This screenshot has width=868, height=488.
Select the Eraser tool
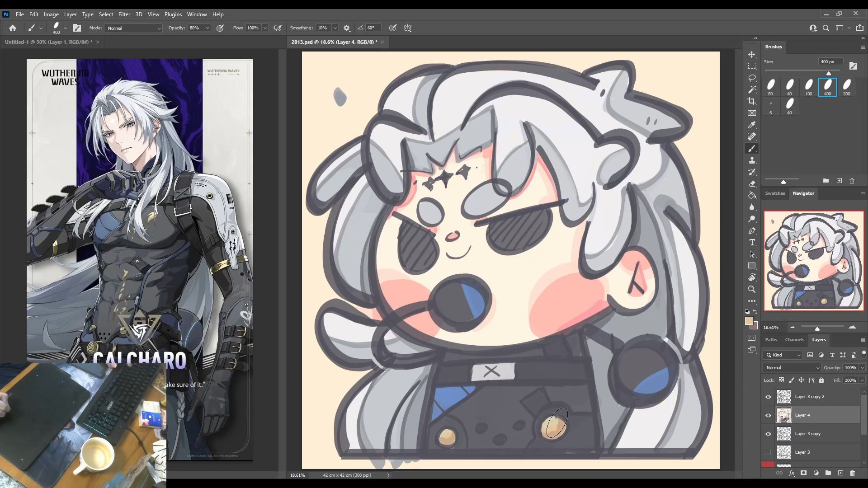[752, 183]
